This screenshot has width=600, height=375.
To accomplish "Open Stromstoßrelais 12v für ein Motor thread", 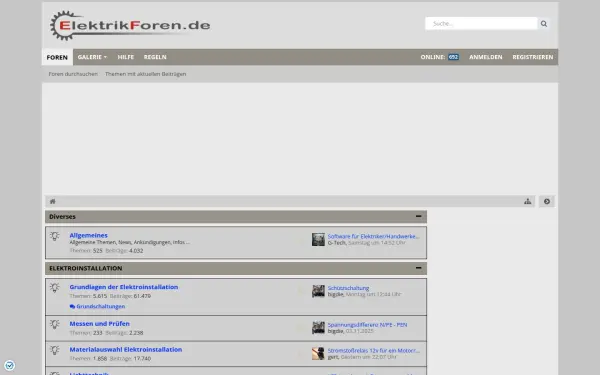I will pyautogui.click(x=373, y=351).
